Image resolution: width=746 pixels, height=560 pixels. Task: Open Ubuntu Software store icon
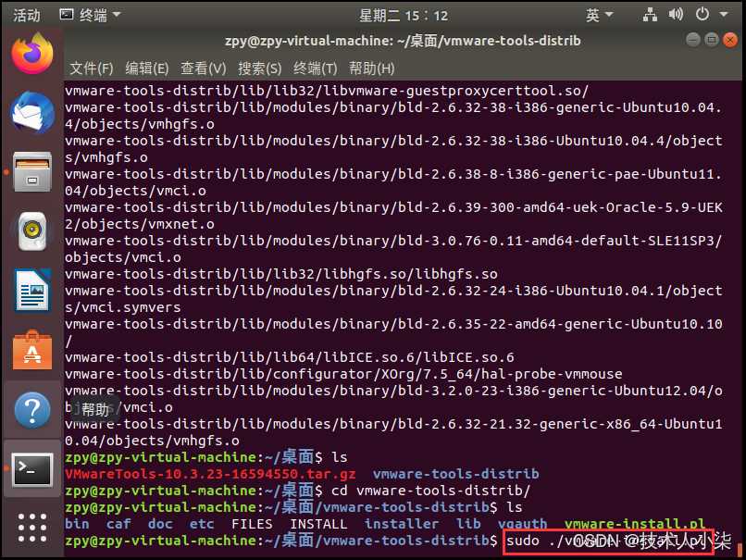pyautogui.click(x=32, y=350)
